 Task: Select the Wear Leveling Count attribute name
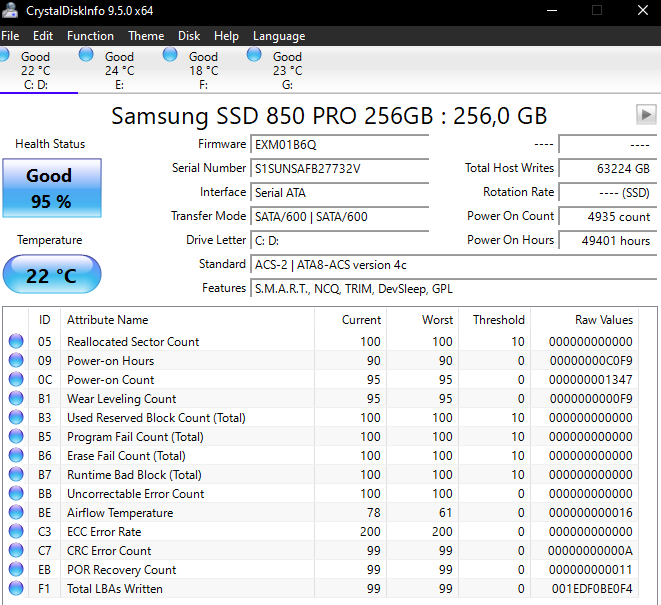click(121, 398)
